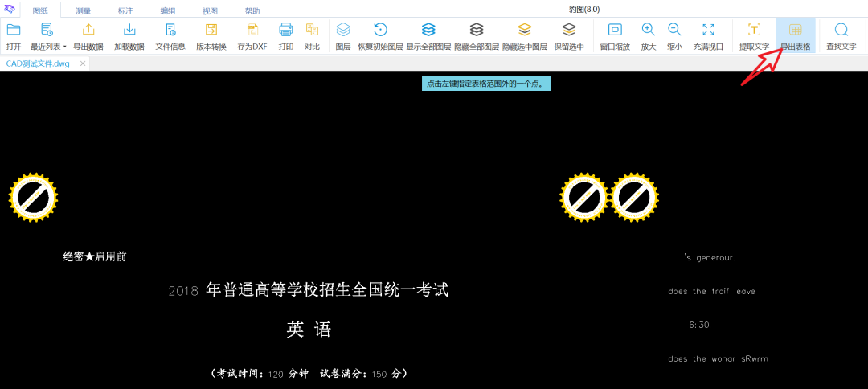Click the "does the wonar sRwrm" text
This screenshot has width=868, height=389.
pyautogui.click(x=718, y=358)
